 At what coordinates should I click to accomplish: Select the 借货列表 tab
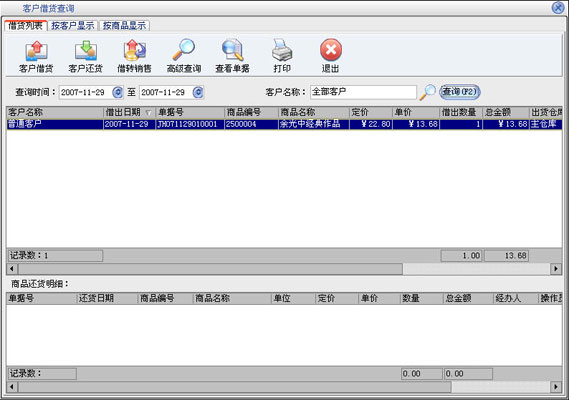tap(25, 25)
